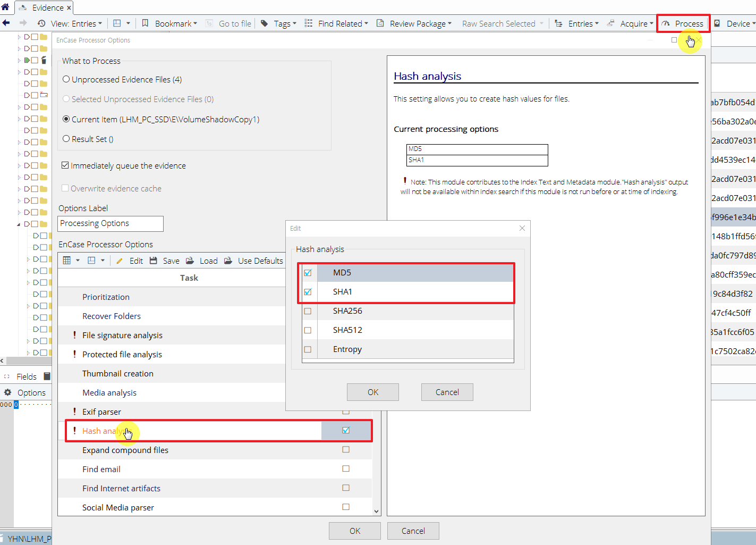Uncheck MD5 in Hash analysis list
Image resolution: width=756 pixels, height=545 pixels.
tap(308, 273)
